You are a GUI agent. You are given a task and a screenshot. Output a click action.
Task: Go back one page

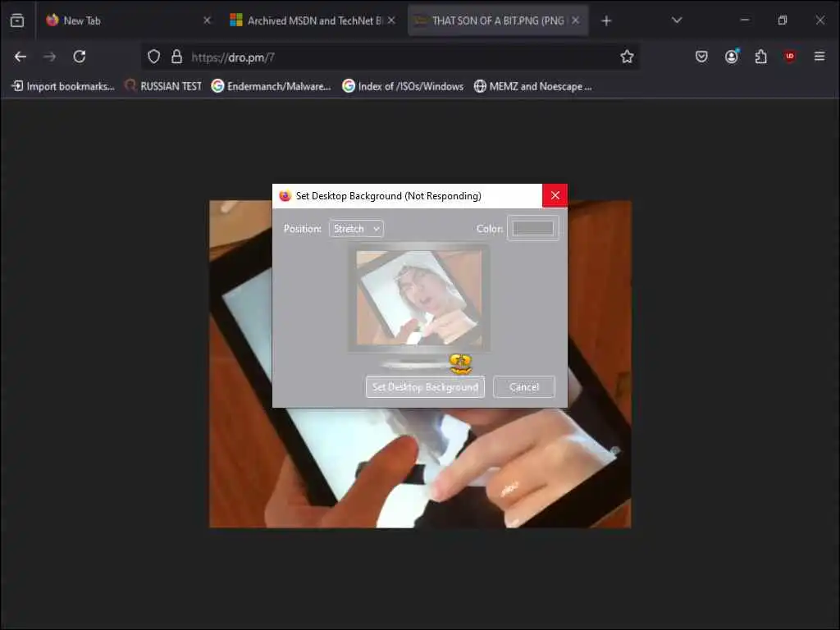(21, 57)
